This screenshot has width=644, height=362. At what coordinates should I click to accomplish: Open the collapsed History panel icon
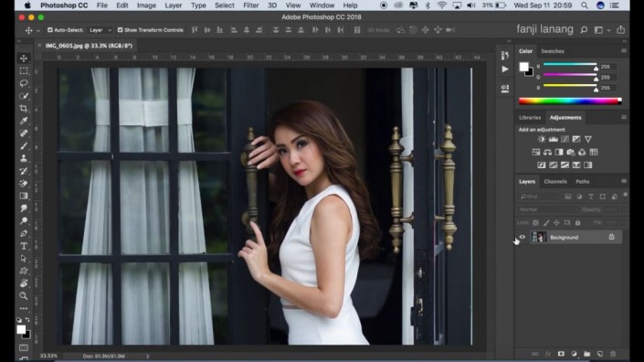[505, 56]
